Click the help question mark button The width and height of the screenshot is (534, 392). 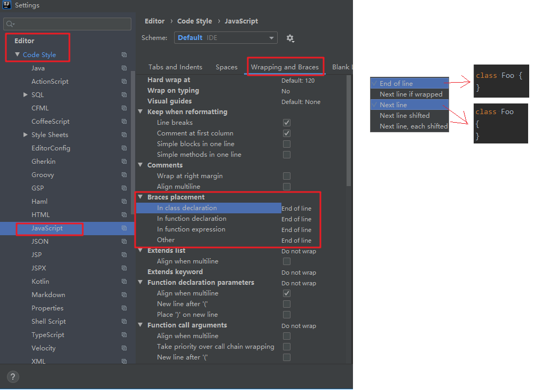pyautogui.click(x=13, y=377)
